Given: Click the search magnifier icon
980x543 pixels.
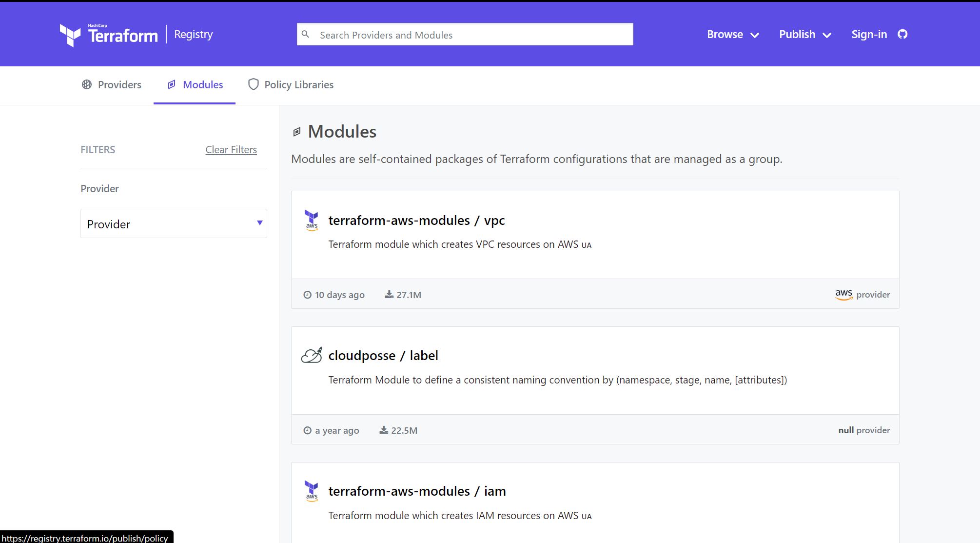Looking at the screenshot, I should pyautogui.click(x=306, y=34).
